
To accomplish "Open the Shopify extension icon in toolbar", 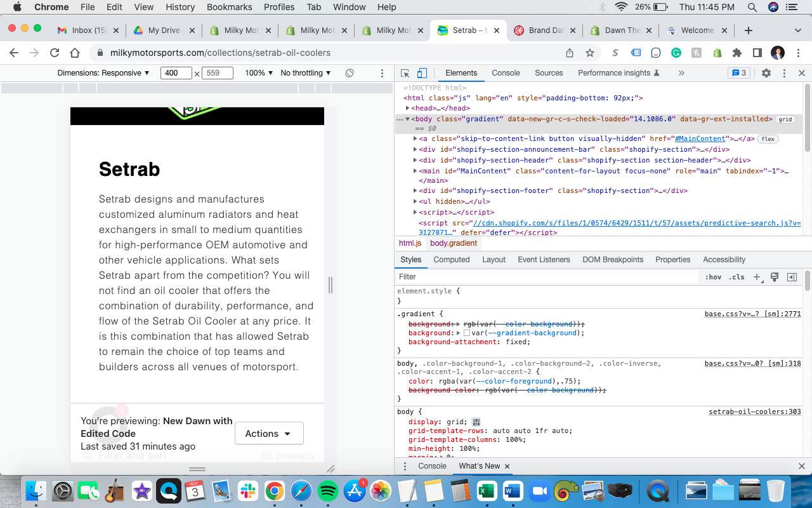I will 717,53.
